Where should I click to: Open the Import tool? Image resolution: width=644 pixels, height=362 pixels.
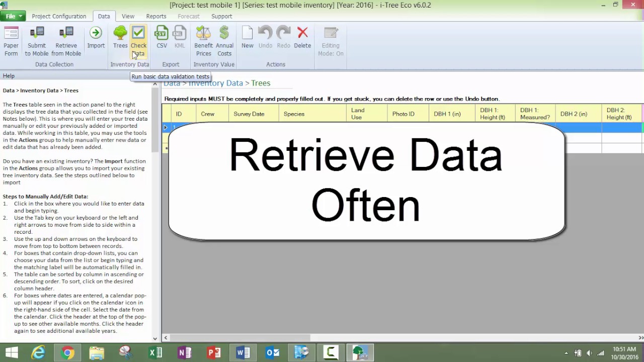click(96, 38)
